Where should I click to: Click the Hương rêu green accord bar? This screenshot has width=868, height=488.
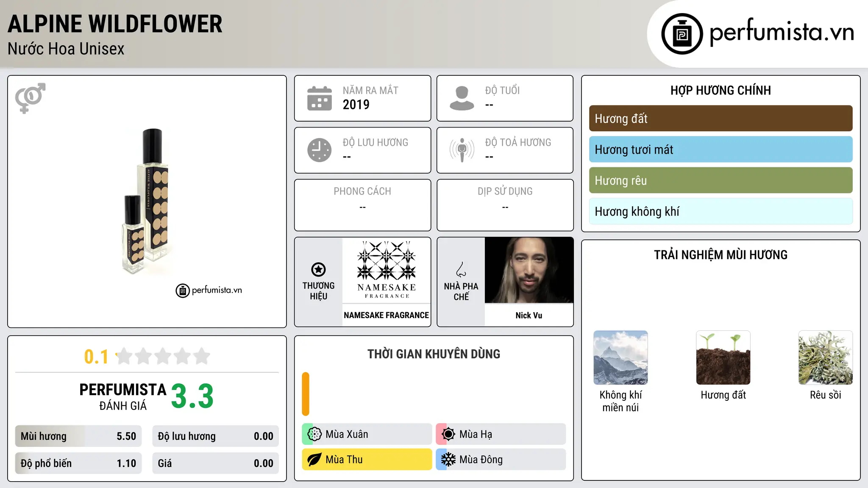721,180
